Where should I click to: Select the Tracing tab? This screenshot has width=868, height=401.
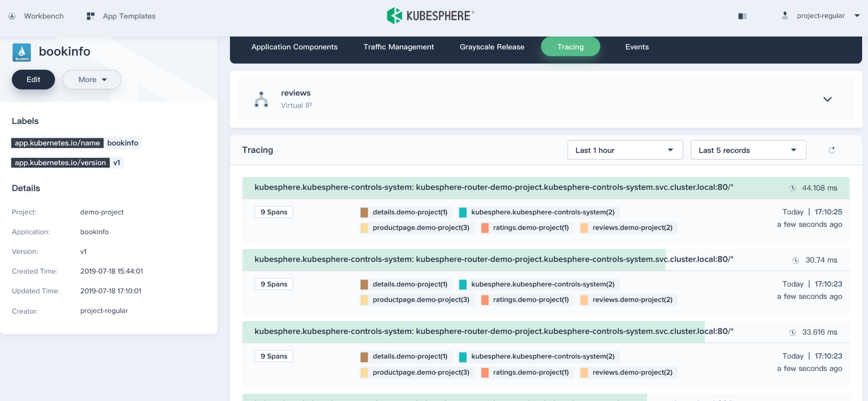tap(571, 47)
